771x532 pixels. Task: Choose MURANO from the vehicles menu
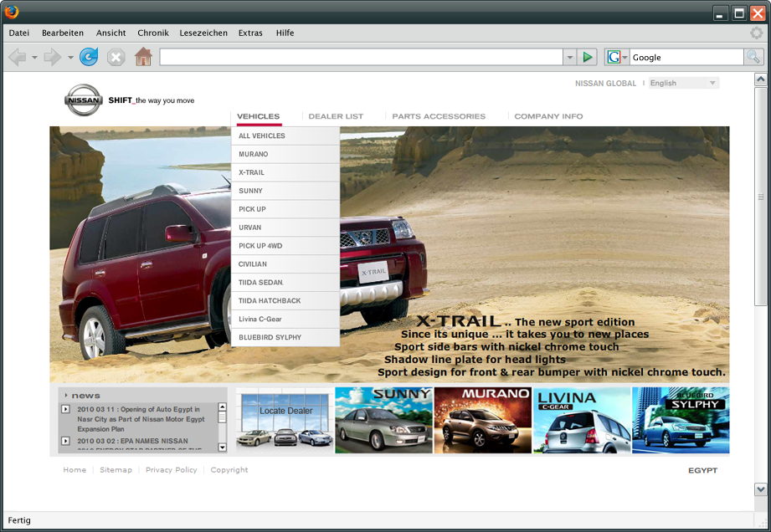[x=285, y=154]
